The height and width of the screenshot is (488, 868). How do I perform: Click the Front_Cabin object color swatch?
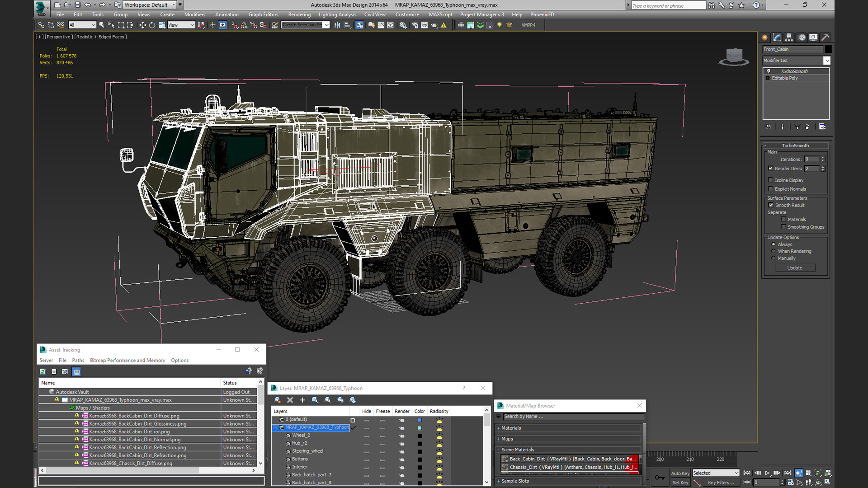tap(828, 49)
